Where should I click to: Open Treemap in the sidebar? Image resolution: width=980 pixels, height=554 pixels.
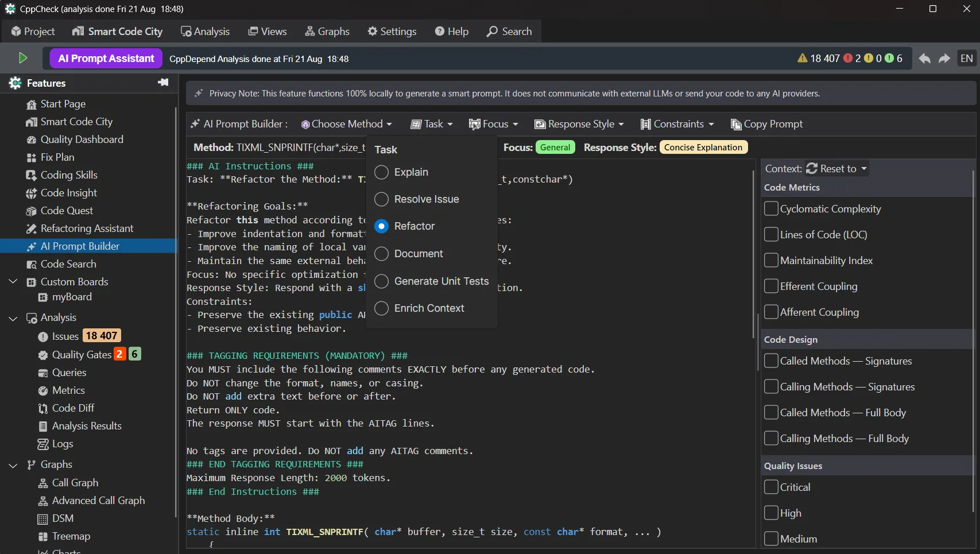pos(64,536)
